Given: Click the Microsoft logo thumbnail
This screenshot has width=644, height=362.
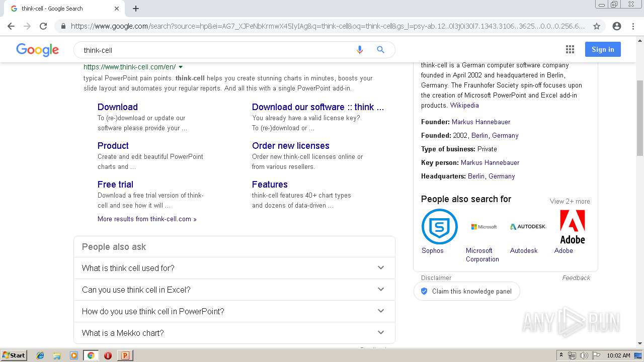Looking at the screenshot, I should (x=484, y=227).
